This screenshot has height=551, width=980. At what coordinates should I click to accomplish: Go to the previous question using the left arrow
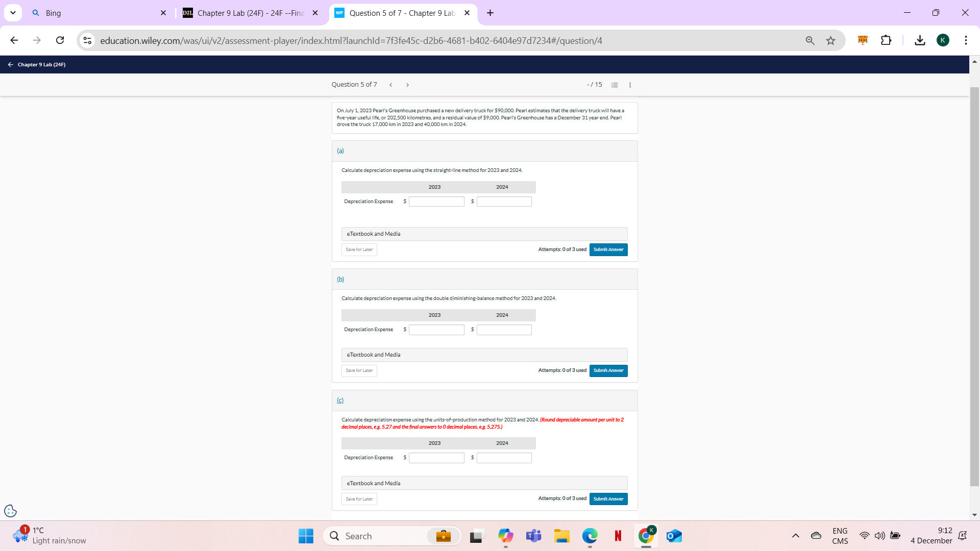click(391, 85)
